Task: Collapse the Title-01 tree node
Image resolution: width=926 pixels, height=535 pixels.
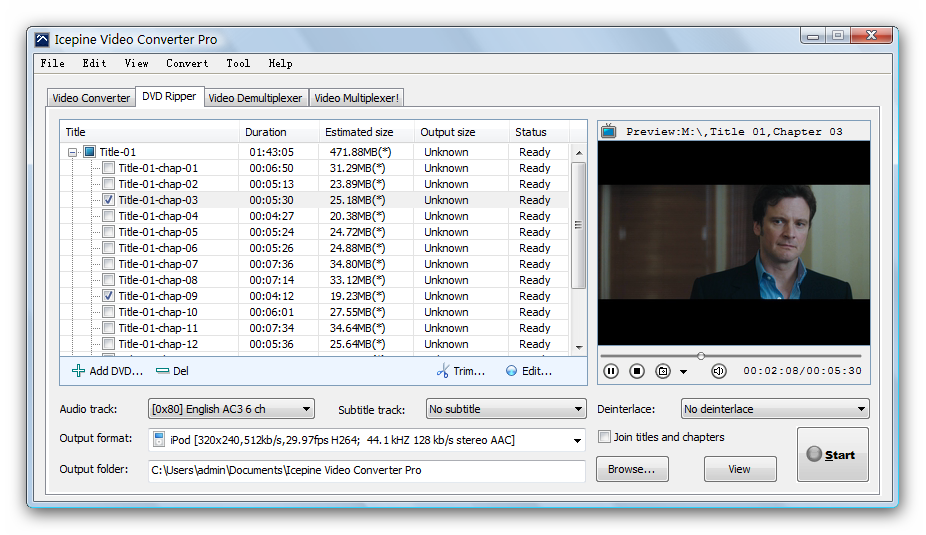Action: point(72,152)
